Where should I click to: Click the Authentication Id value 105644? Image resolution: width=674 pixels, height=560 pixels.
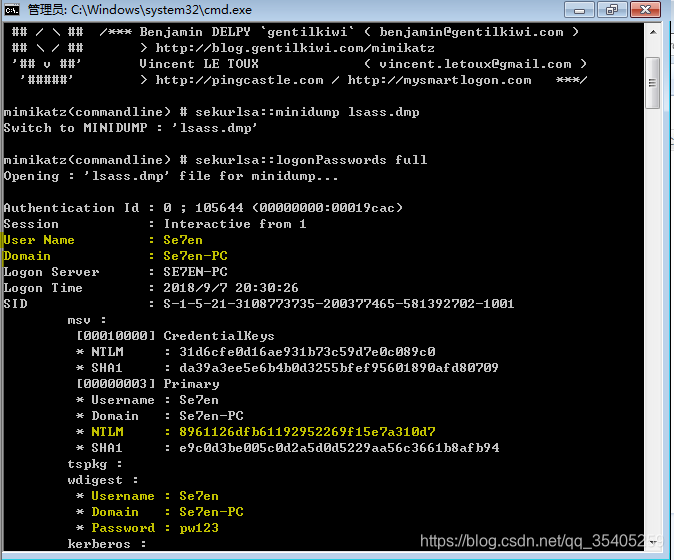coord(219,208)
